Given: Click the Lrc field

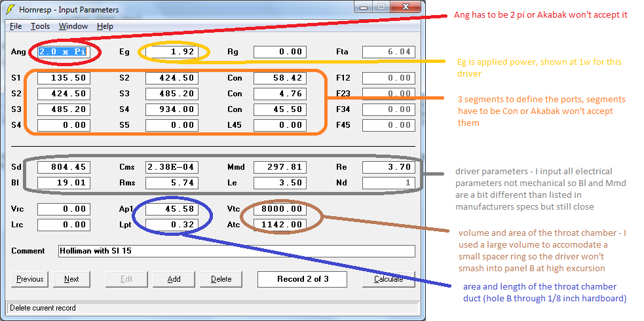Looking at the screenshot, I should [64, 225].
